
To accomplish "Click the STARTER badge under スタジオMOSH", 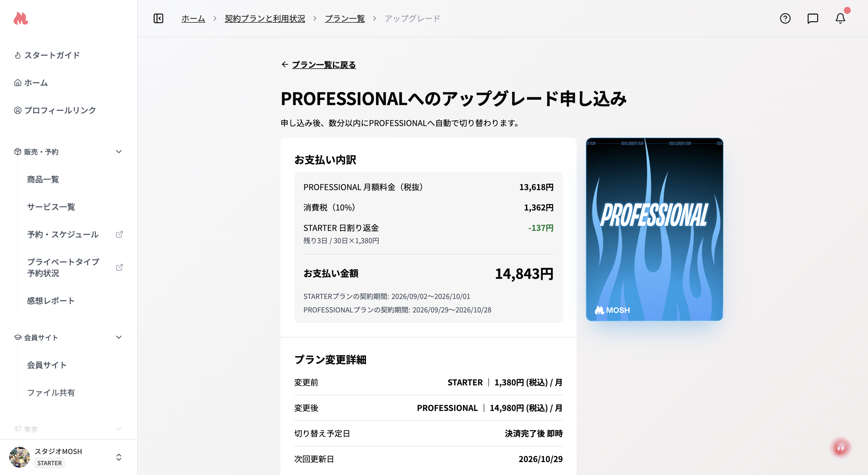I will click(x=50, y=463).
